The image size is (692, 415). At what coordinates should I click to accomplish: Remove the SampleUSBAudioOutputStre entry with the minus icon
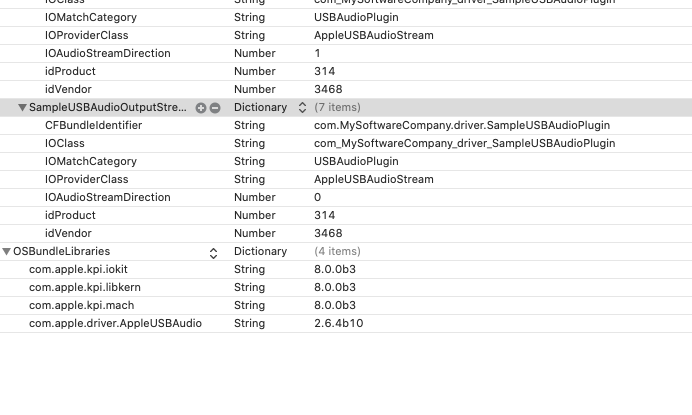215,108
